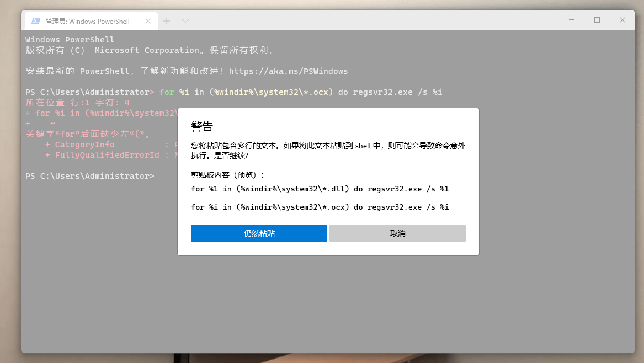Maximize the Windows Terminal window

click(x=597, y=20)
